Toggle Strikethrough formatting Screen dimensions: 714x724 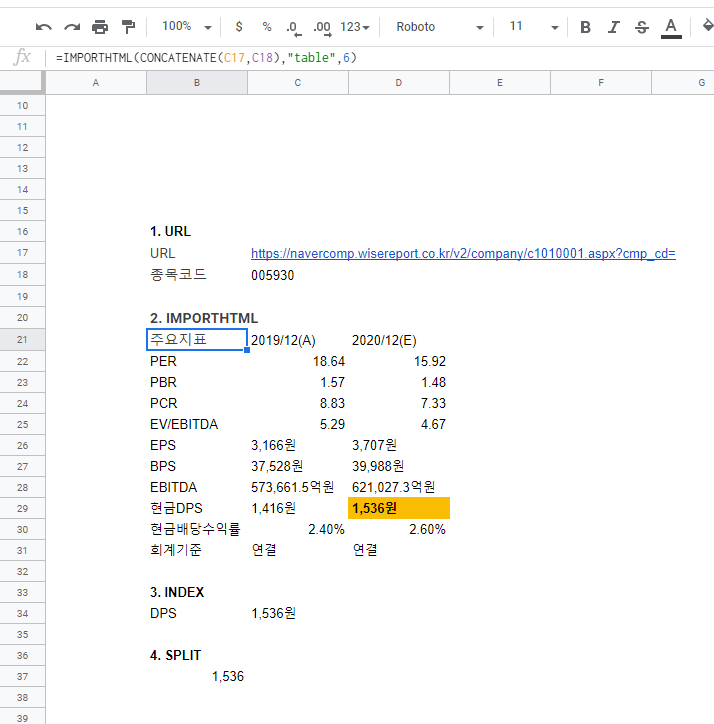tap(641, 27)
